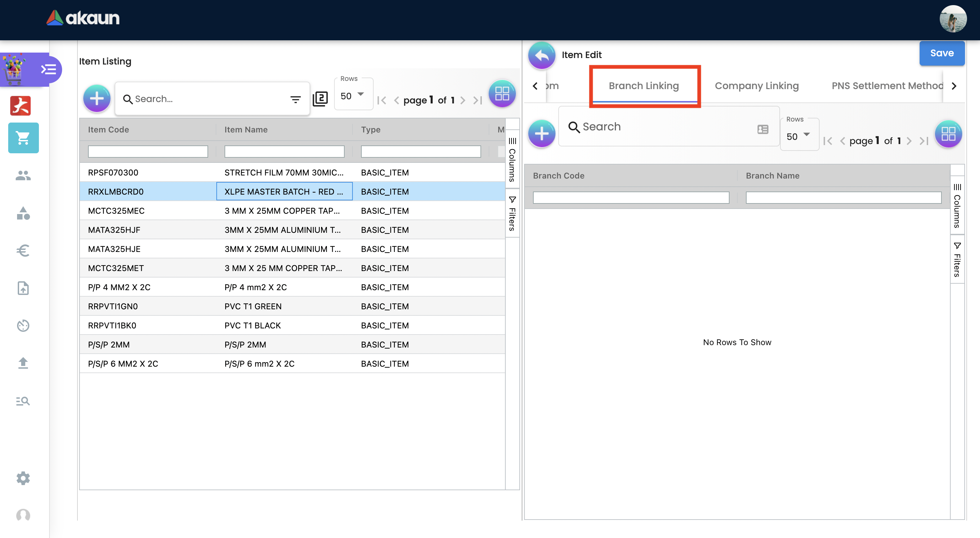The width and height of the screenshot is (980, 538).
Task: Switch to the Company Linking tab
Action: point(756,86)
